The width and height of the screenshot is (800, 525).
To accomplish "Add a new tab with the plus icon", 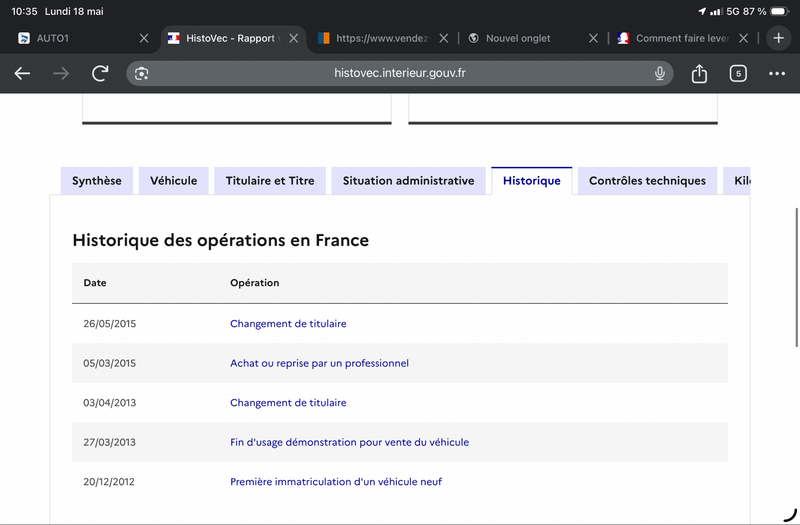I will (x=779, y=38).
